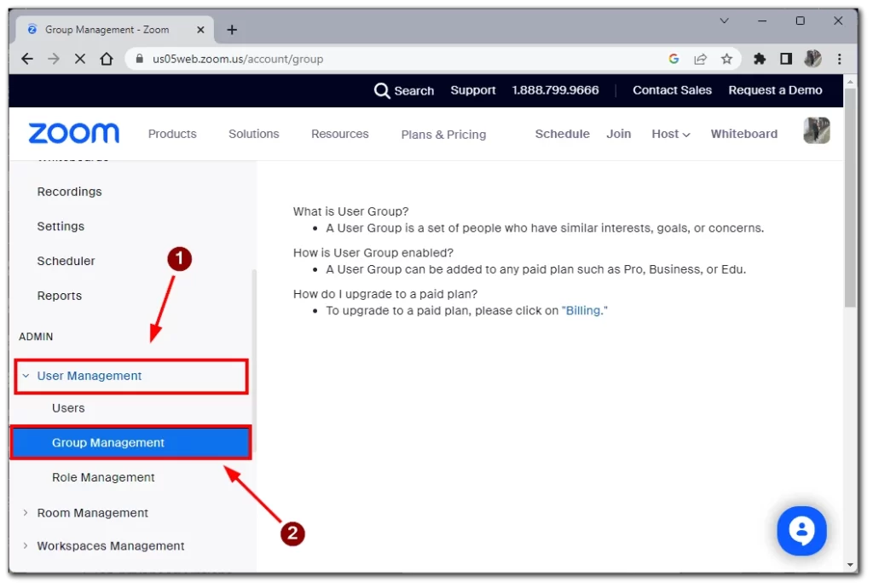
Task: Open the browser home page icon
Action: [x=107, y=59]
